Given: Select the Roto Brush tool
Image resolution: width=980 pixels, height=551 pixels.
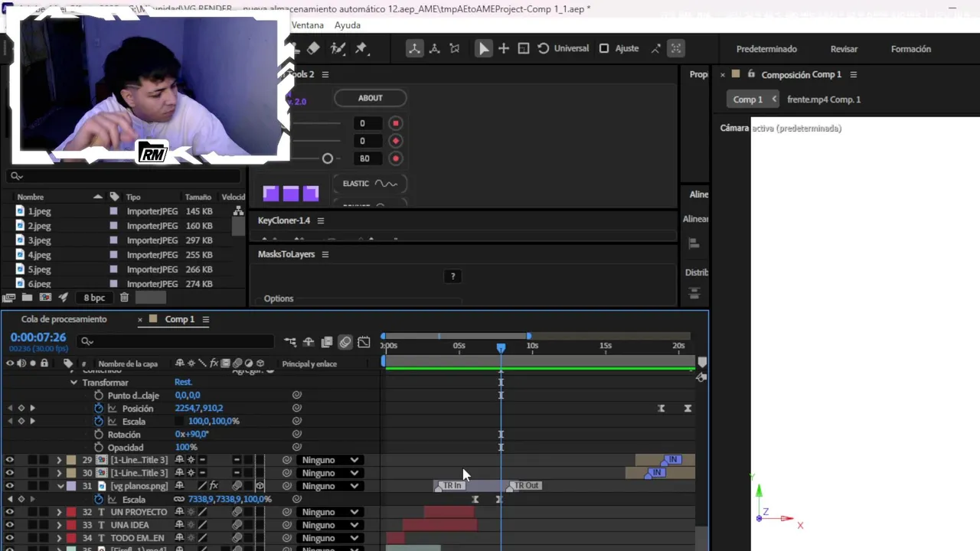Looking at the screenshot, I should (x=338, y=48).
